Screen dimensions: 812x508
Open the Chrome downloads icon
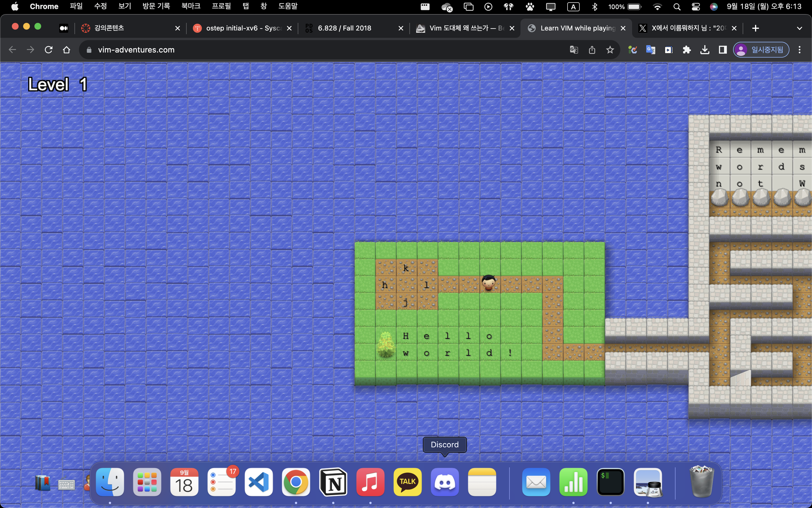pyautogui.click(x=705, y=50)
